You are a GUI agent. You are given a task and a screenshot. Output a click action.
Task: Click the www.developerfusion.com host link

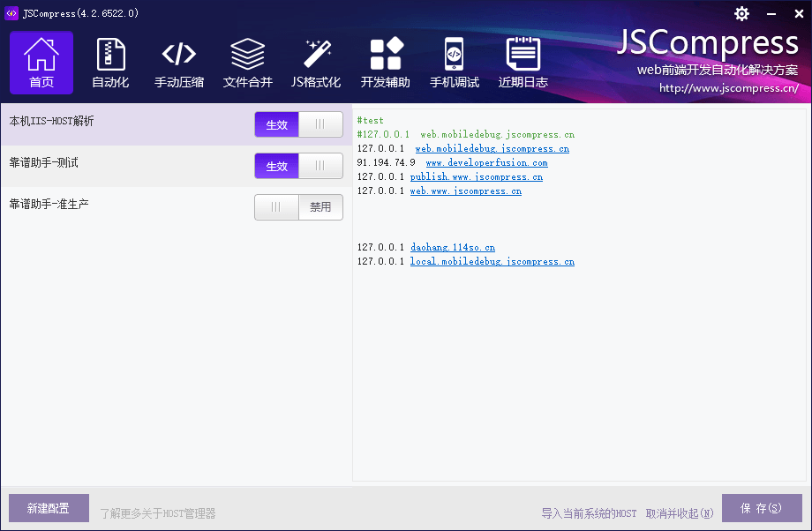[x=487, y=162]
